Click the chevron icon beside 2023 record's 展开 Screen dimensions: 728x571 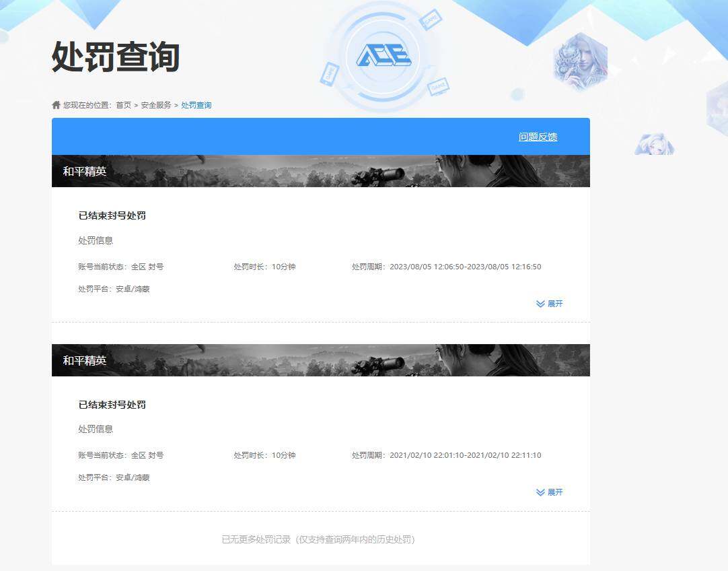540,304
